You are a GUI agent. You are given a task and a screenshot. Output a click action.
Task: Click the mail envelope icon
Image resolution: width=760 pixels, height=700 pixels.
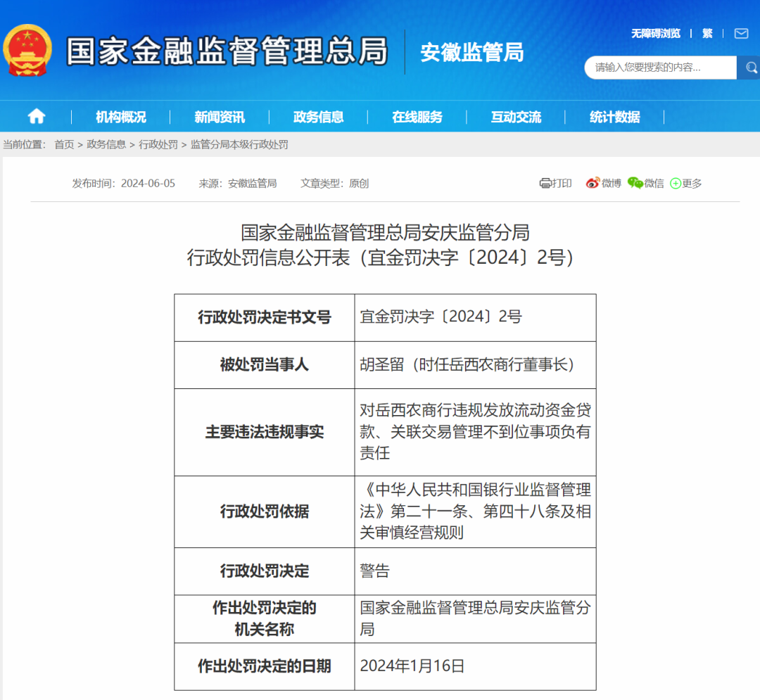(x=741, y=34)
